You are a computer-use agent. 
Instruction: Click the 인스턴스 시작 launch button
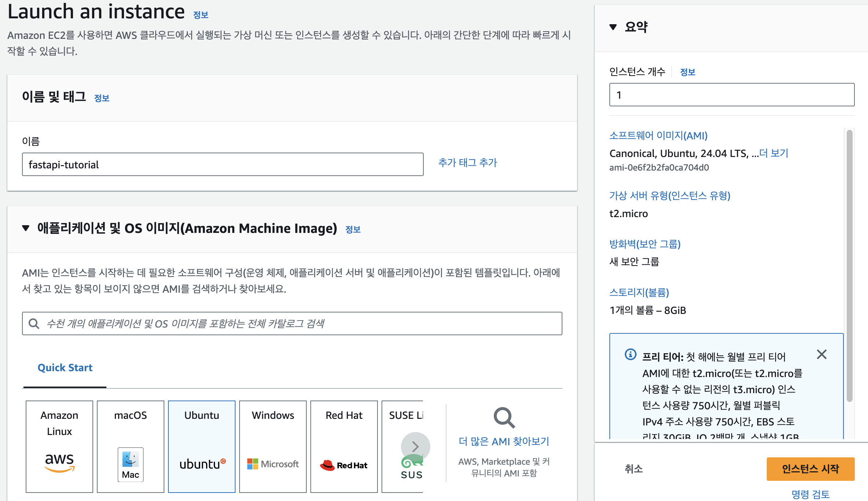[x=810, y=468]
